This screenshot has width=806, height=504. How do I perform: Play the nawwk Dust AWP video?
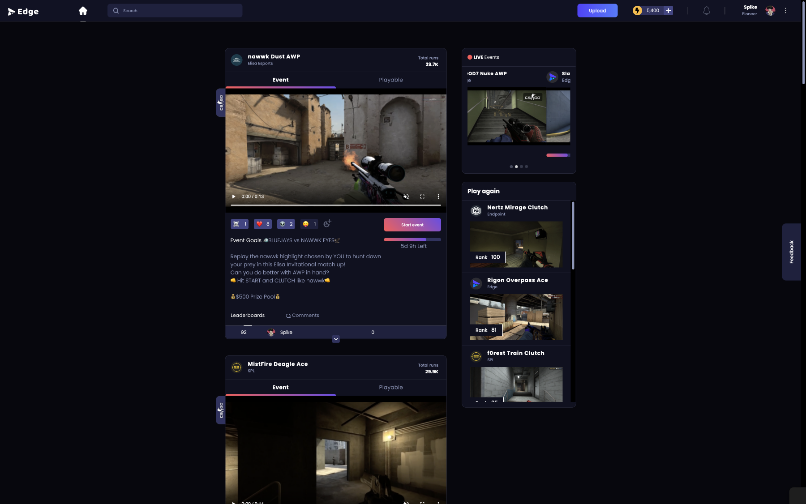(234, 196)
